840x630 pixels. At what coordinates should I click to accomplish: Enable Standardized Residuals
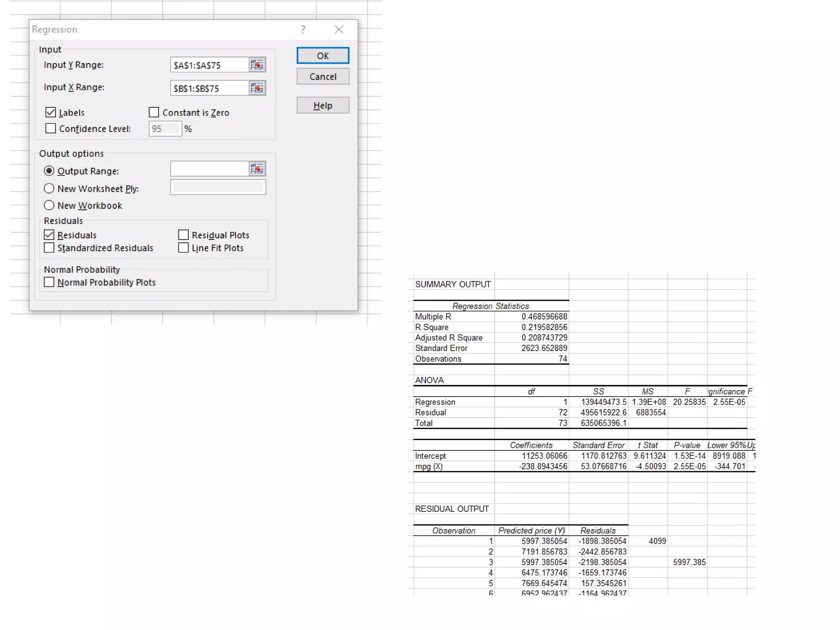coord(49,248)
